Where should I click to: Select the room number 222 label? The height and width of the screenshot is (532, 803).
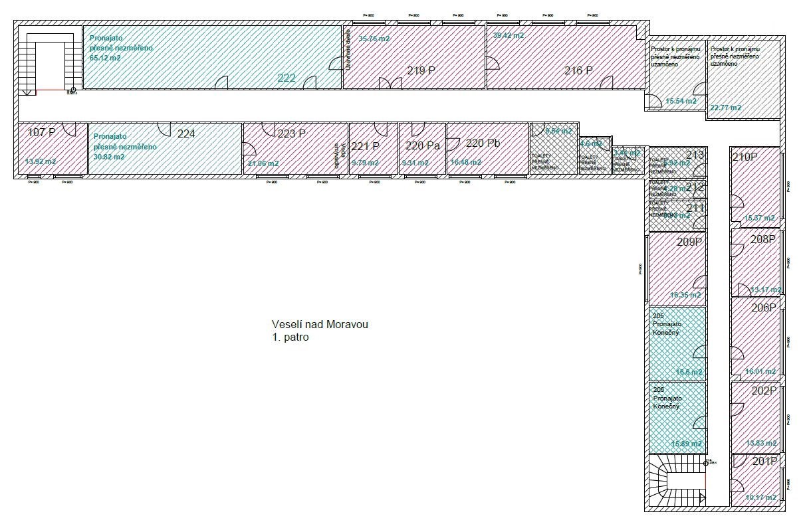[x=287, y=78]
